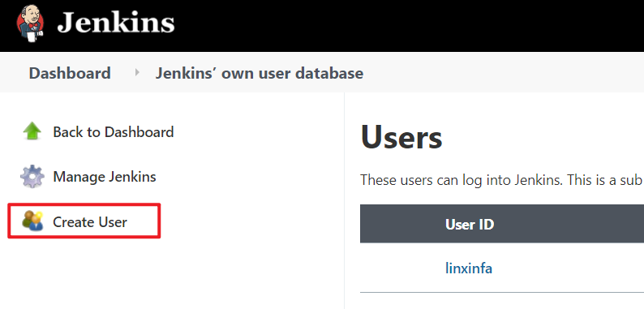Screen dimensions: 644x309
Task: Open user linxinfa profile link
Action: 469,268
